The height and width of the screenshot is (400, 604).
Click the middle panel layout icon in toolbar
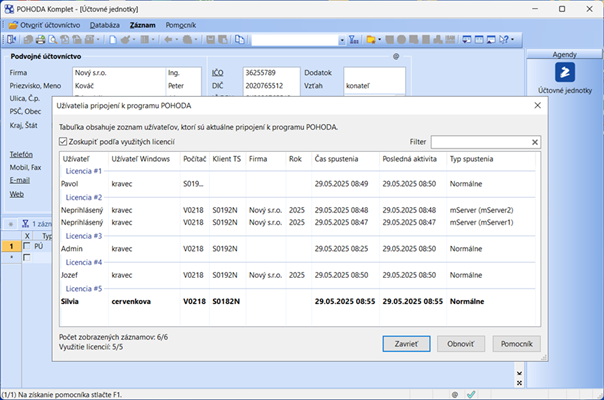pyautogui.click(x=479, y=39)
